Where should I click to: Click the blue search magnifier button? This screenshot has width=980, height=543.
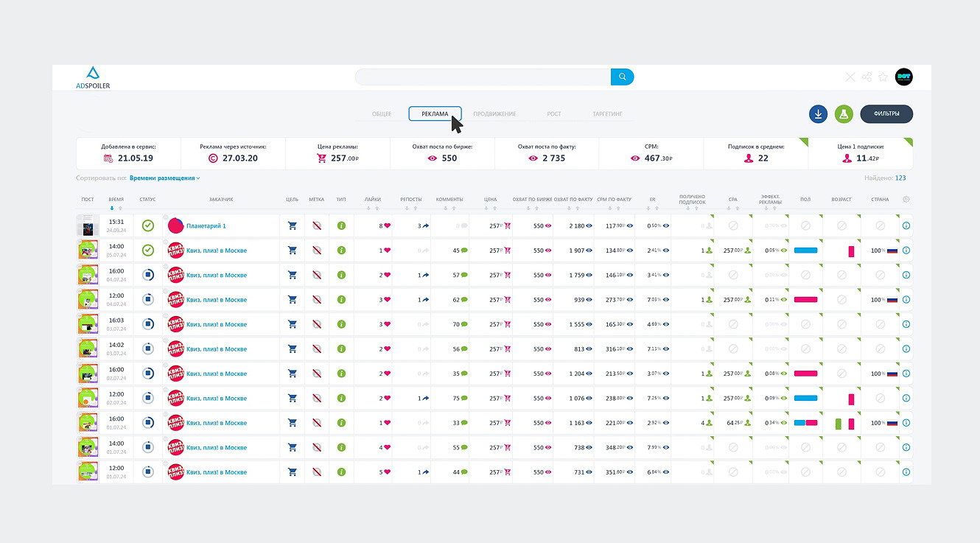(623, 77)
